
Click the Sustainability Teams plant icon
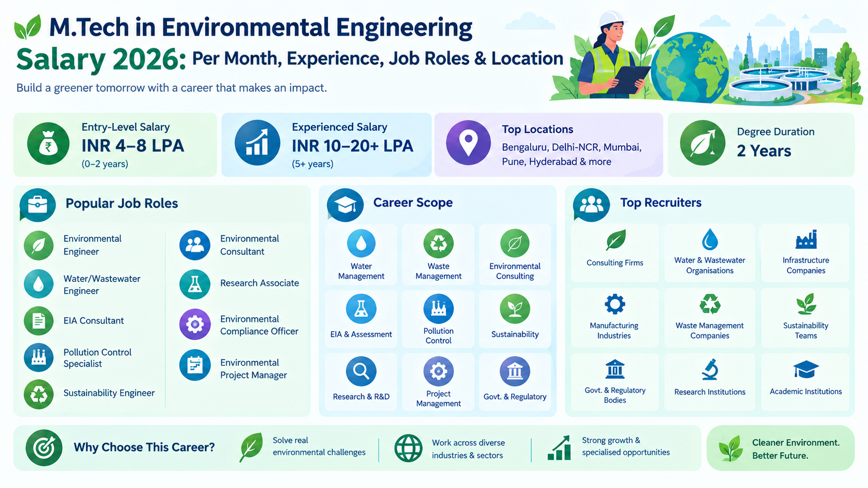(x=806, y=304)
